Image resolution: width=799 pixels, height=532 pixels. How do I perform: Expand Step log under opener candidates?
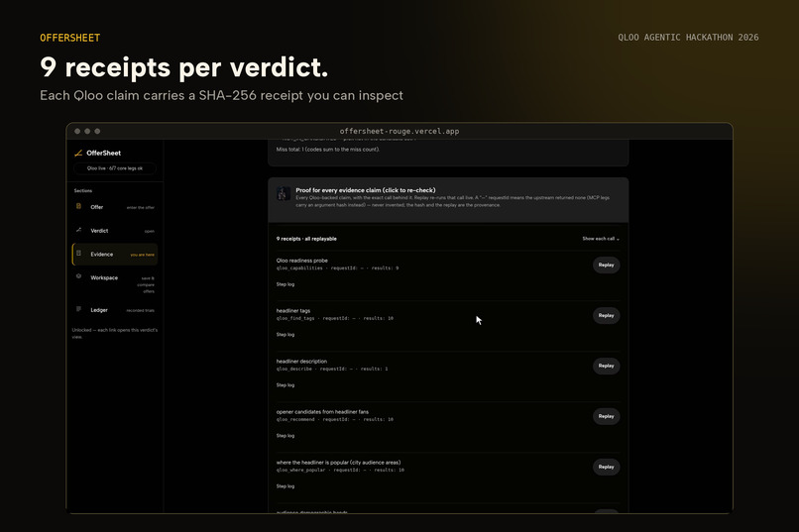(x=285, y=436)
